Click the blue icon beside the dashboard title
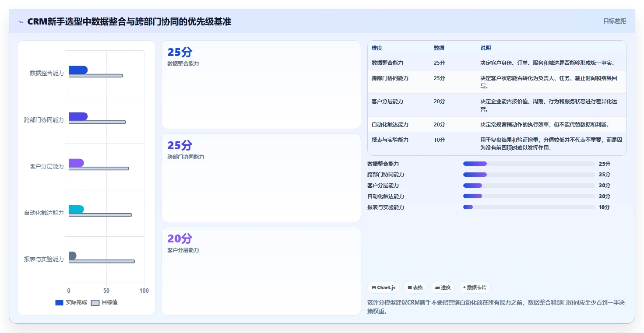644x333 pixels. (21, 22)
